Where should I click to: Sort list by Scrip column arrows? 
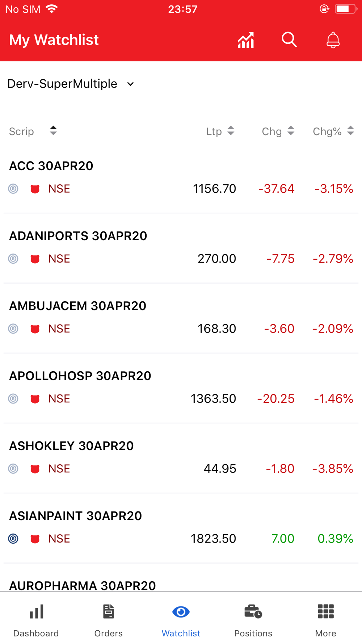tap(53, 131)
